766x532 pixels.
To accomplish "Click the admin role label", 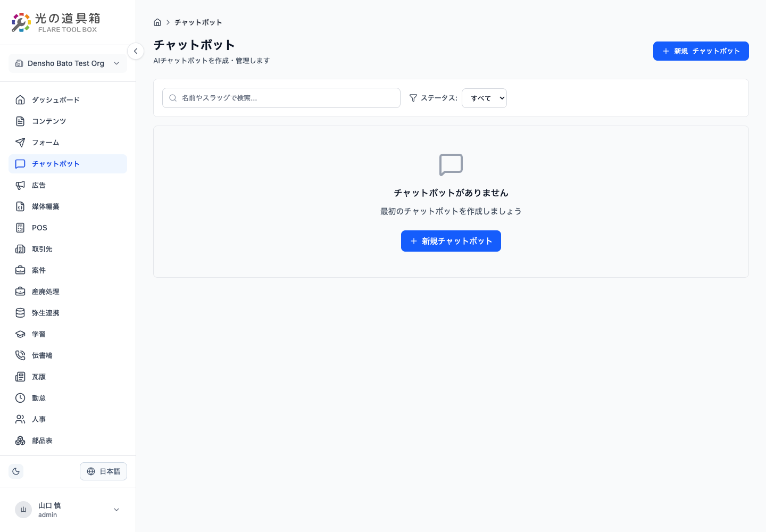I will (x=47, y=515).
